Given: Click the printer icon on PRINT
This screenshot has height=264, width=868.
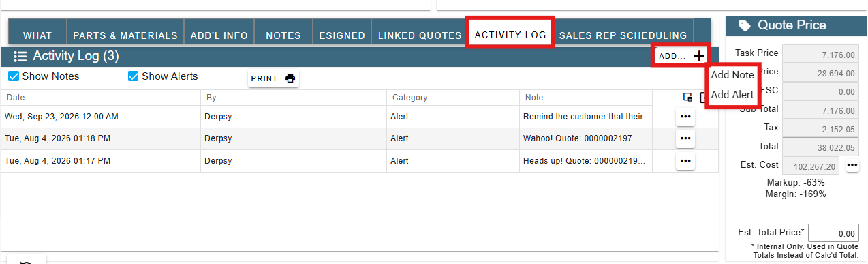Looking at the screenshot, I should [x=290, y=78].
